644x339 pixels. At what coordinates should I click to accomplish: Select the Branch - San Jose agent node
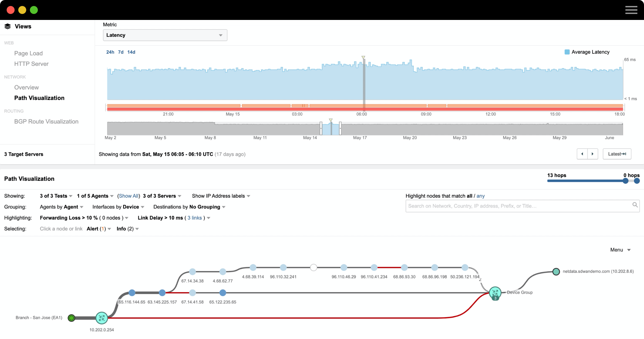71,318
